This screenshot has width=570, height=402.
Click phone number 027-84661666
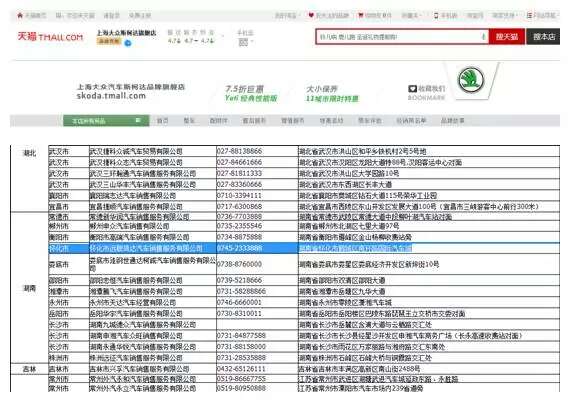[x=239, y=162]
